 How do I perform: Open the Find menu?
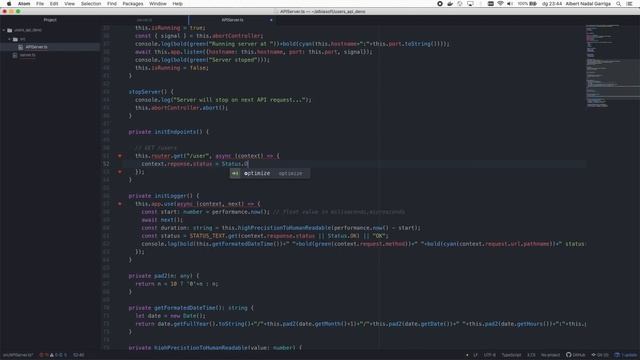(x=111, y=4)
